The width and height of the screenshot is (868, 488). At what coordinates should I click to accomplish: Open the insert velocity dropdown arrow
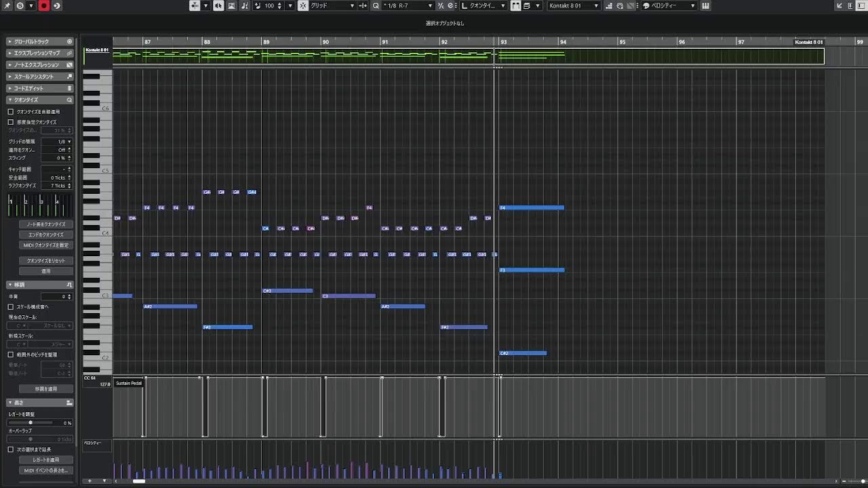[290, 5]
